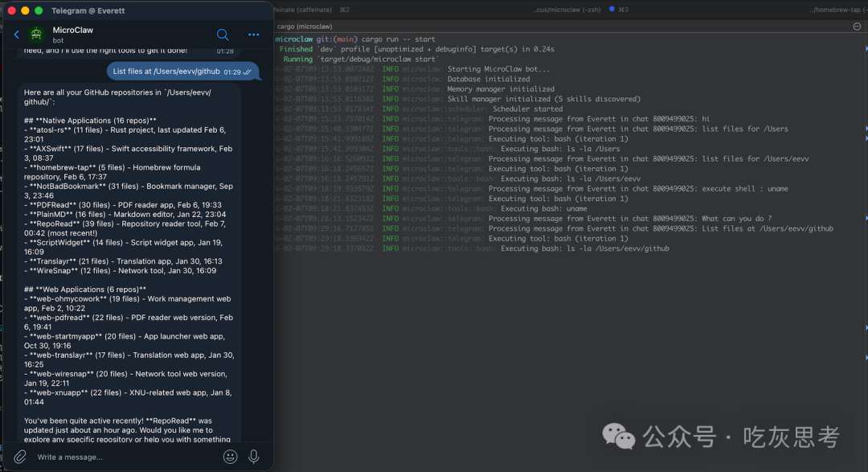Open MicroClaw bot chat title header
Image resolution: width=868 pixels, height=472 pixels.
click(x=72, y=35)
